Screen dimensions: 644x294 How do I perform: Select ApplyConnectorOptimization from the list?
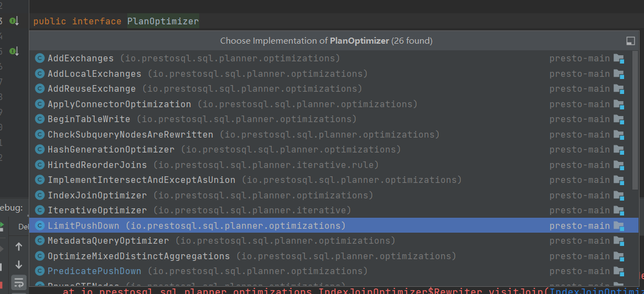pos(119,104)
